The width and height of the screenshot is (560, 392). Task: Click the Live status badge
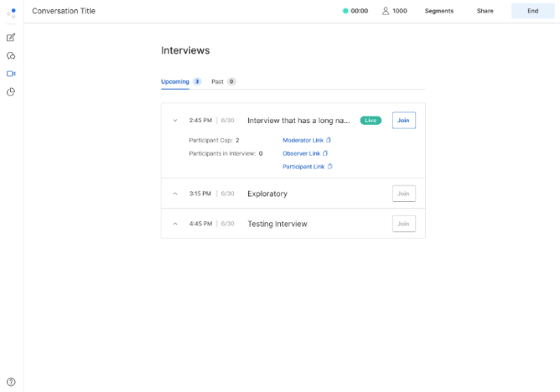[x=371, y=121]
